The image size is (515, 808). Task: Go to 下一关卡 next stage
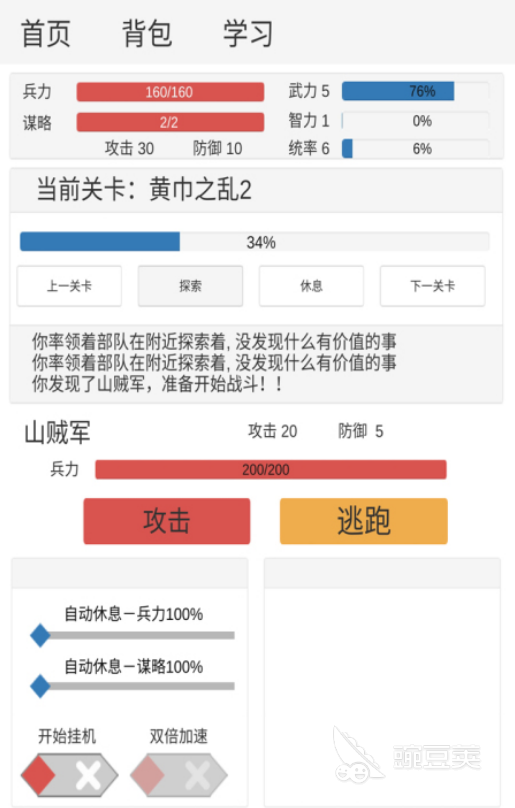(x=433, y=286)
